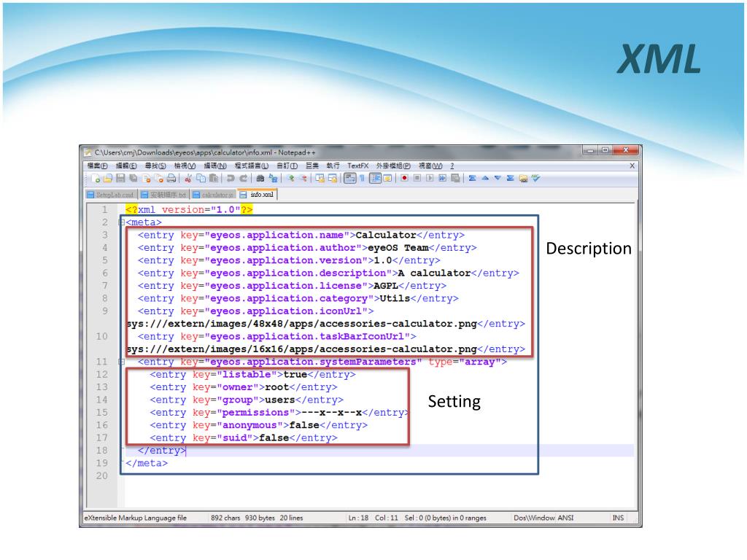
Task: Click the Run Macro Multiple Times icon
Action: pyautogui.click(x=443, y=179)
